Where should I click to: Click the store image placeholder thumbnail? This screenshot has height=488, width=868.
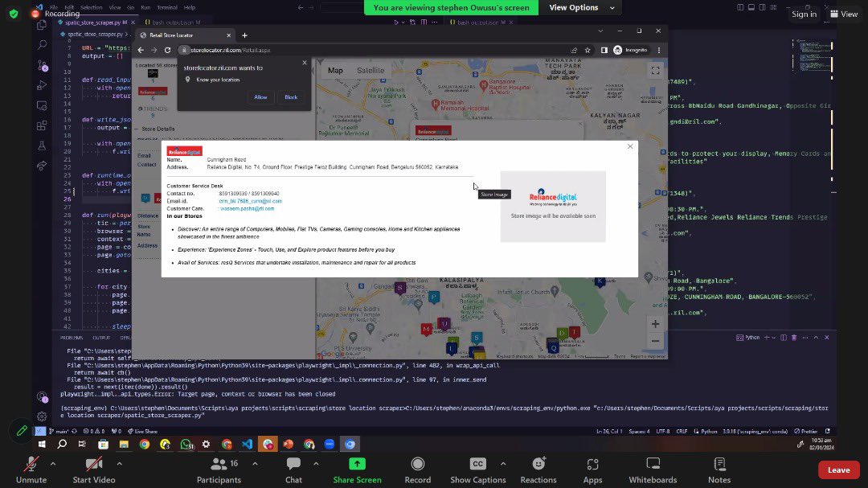coord(553,206)
